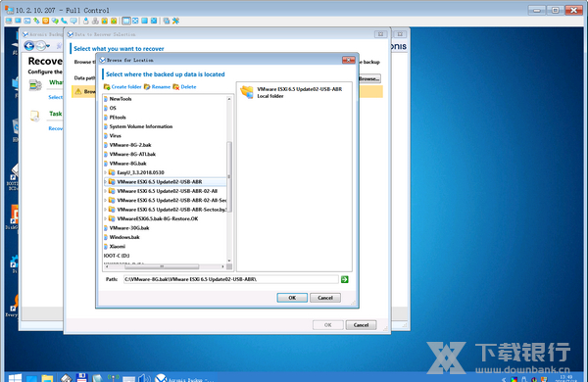Click the green go arrow beside Path field

345,279
